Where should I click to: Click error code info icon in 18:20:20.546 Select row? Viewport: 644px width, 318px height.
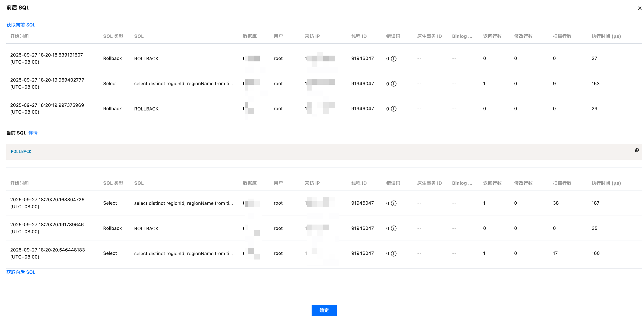click(x=393, y=253)
